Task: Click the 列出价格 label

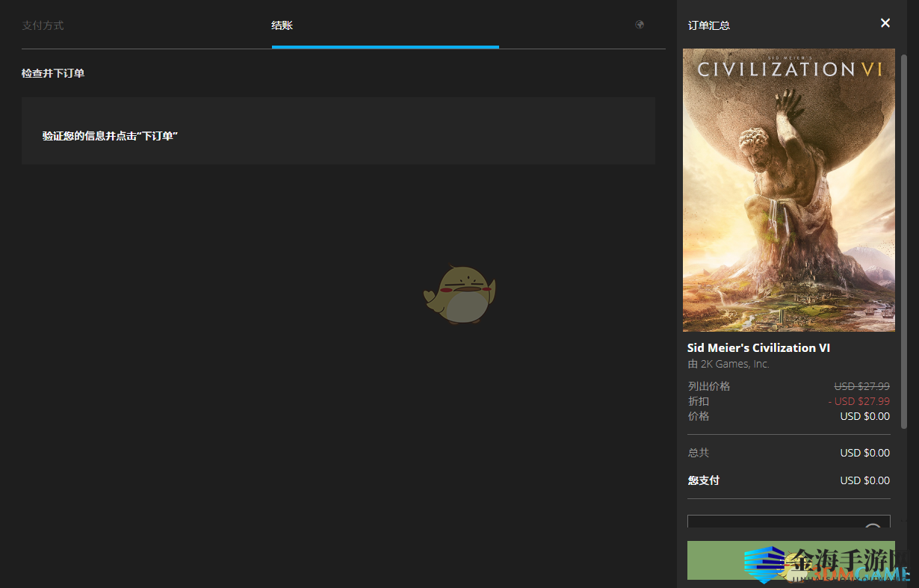Action: (709, 386)
